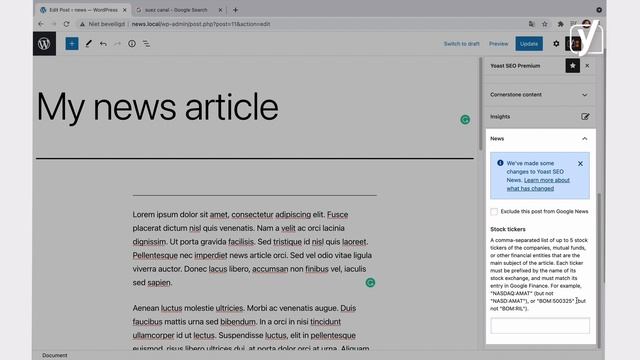Click Grammarly icon beside the title
The height and width of the screenshot is (360, 640).
465,120
